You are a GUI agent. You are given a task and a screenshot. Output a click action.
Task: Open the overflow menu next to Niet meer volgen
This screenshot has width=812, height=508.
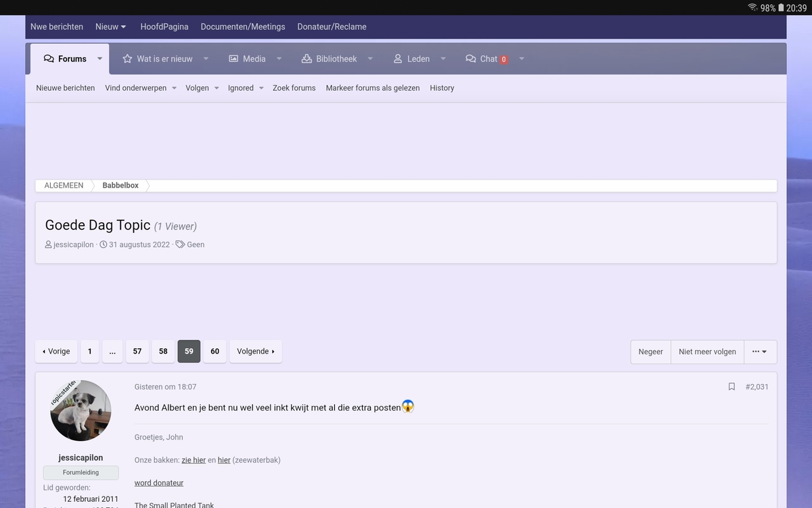761,352
